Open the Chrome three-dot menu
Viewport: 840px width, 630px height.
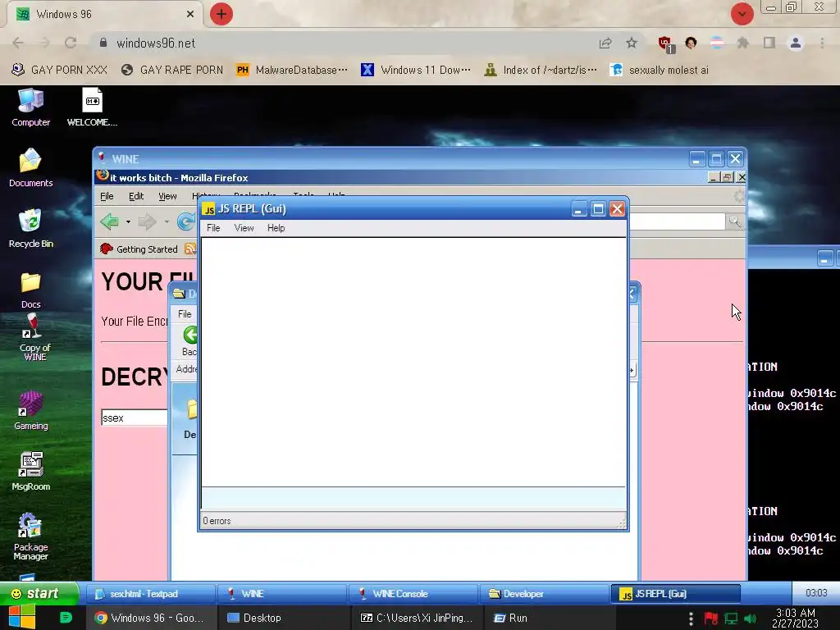(822, 43)
